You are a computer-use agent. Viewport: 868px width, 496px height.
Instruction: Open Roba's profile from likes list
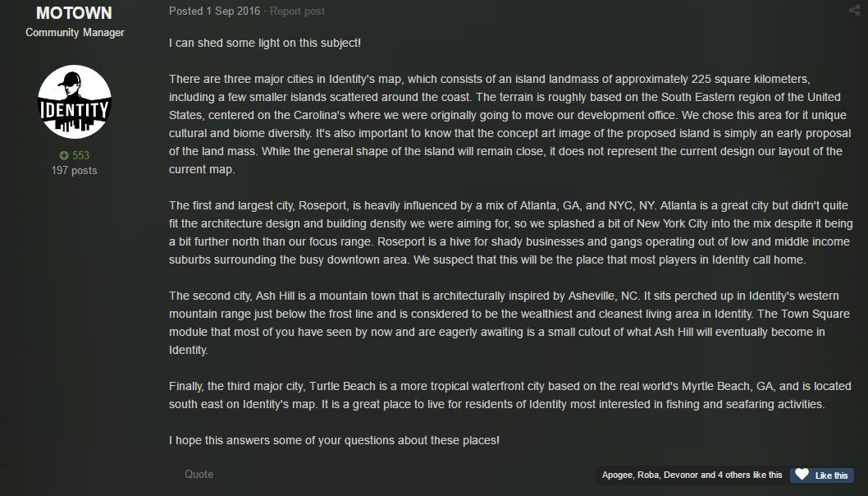pyautogui.click(x=647, y=475)
